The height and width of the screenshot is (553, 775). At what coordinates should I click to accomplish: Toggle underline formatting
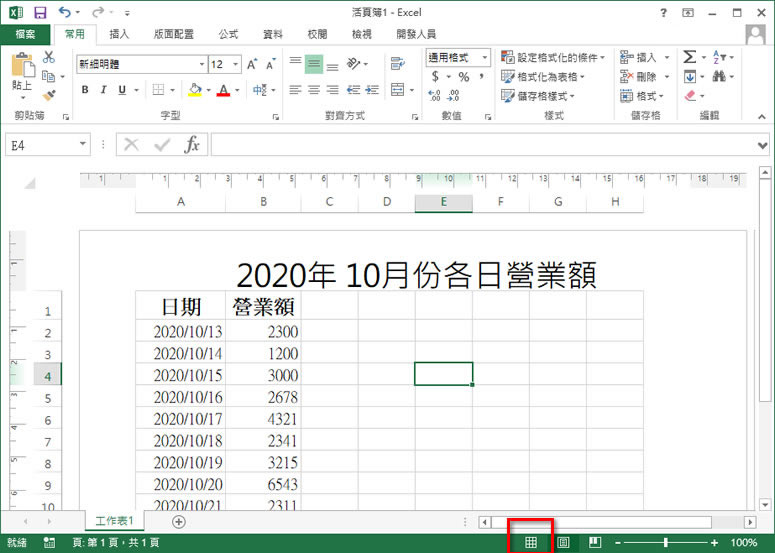(122, 90)
